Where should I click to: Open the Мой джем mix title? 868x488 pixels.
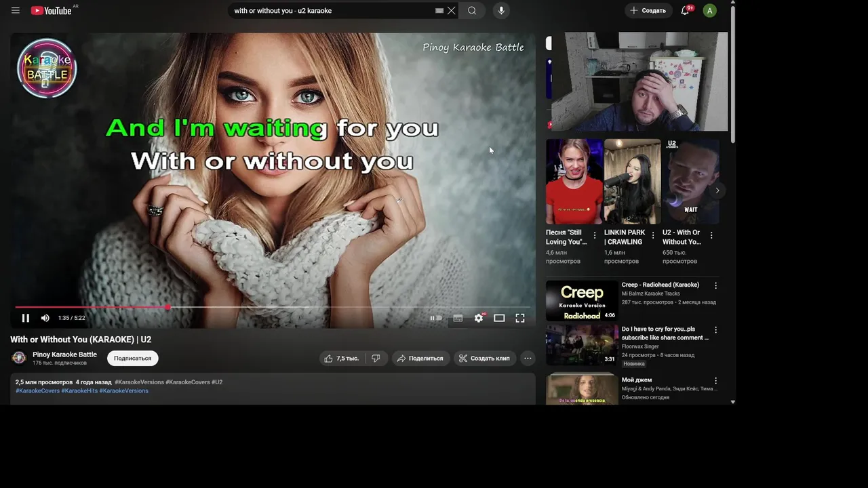(x=637, y=380)
